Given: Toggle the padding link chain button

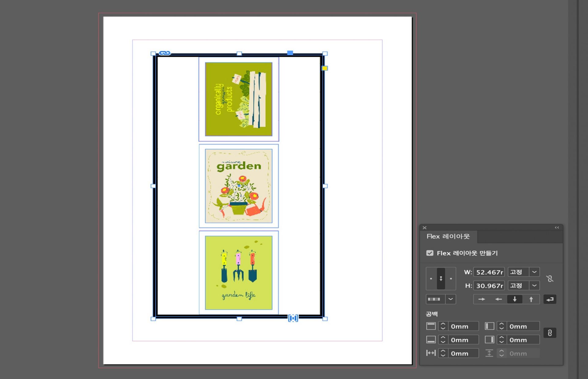Looking at the screenshot, I should pos(550,333).
